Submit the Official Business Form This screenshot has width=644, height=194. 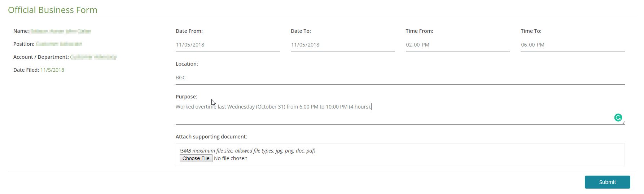607,182
